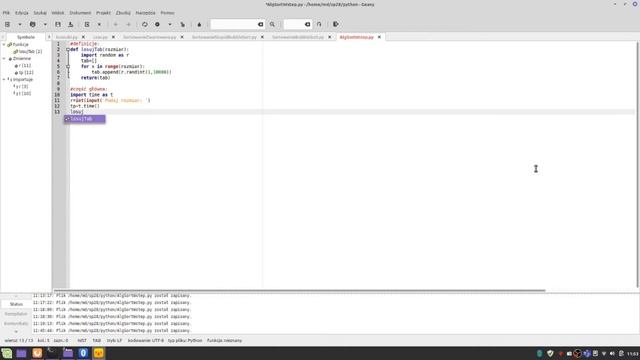
Task: Open the color chooser tool
Action: [199, 24]
